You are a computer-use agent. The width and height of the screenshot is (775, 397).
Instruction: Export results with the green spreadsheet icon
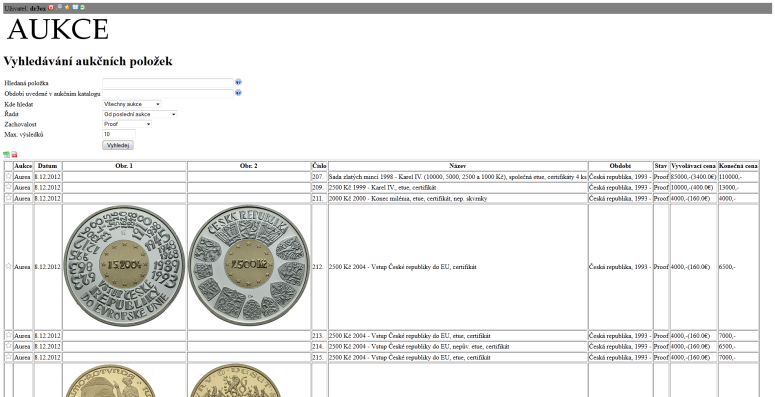[6, 155]
